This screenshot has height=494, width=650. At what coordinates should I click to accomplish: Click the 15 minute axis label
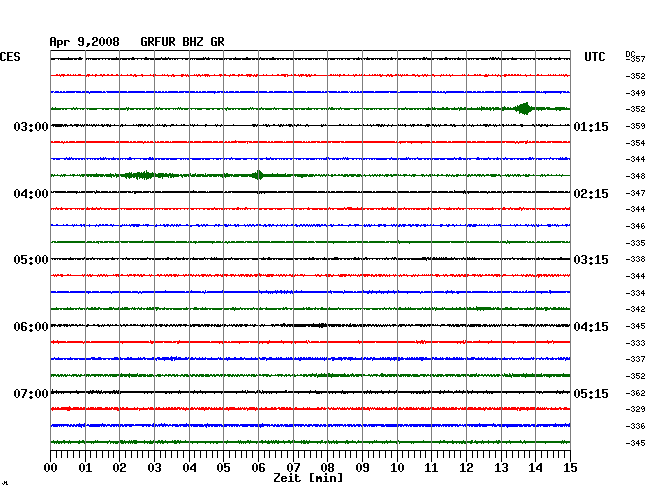[570, 468]
